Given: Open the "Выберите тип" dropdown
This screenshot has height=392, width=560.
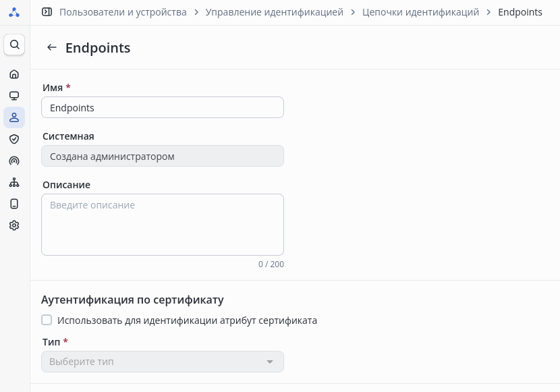Looking at the screenshot, I should [x=162, y=362].
